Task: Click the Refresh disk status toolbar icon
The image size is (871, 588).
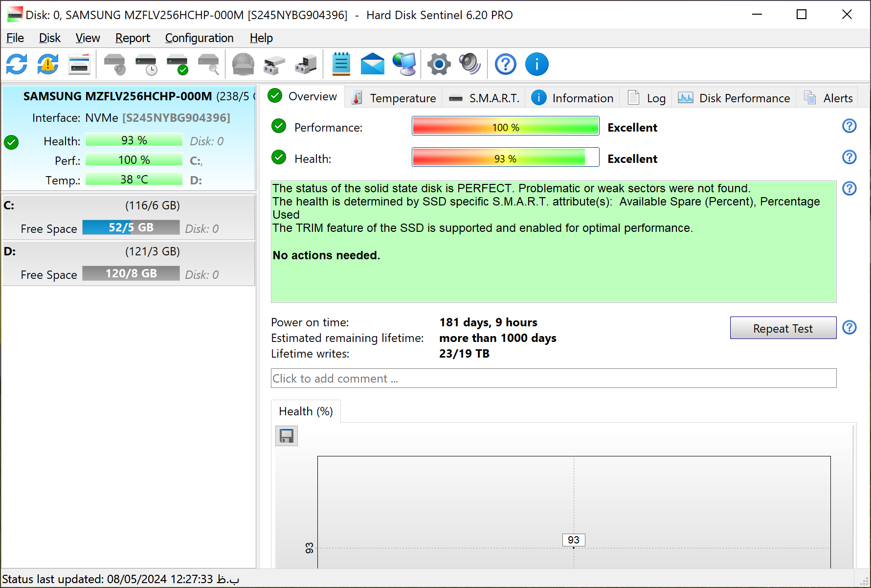Action: click(x=17, y=64)
